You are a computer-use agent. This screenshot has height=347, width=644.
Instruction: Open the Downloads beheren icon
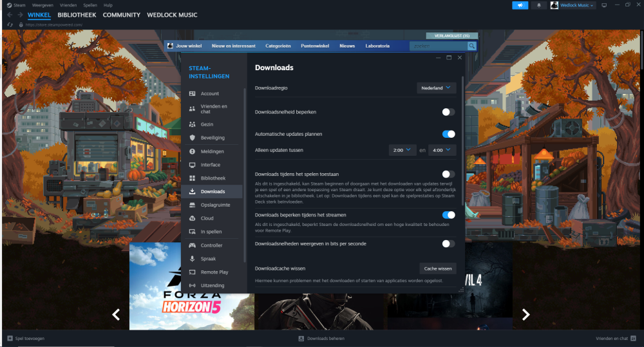301,339
